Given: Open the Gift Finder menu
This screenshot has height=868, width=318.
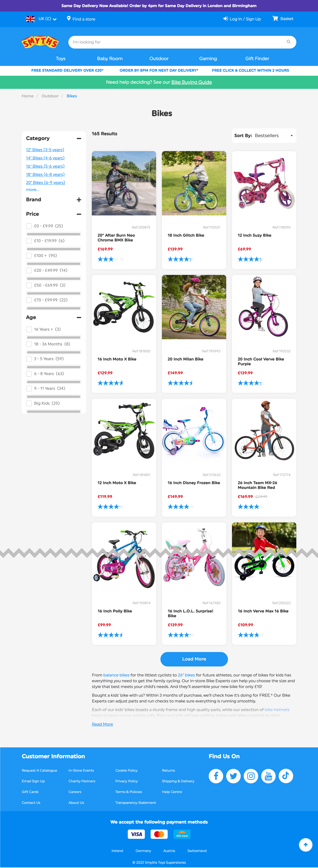Looking at the screenshot, I should point(257,58).
